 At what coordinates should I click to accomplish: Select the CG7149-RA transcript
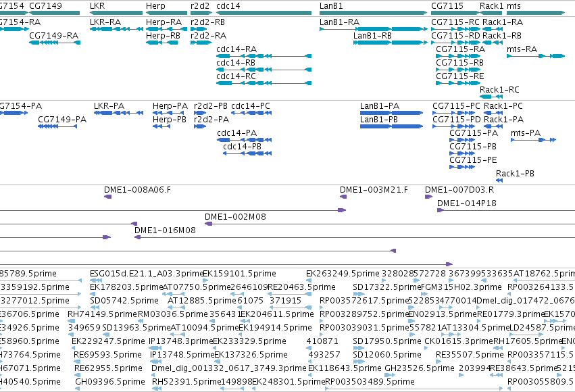[x=55, y=43]
